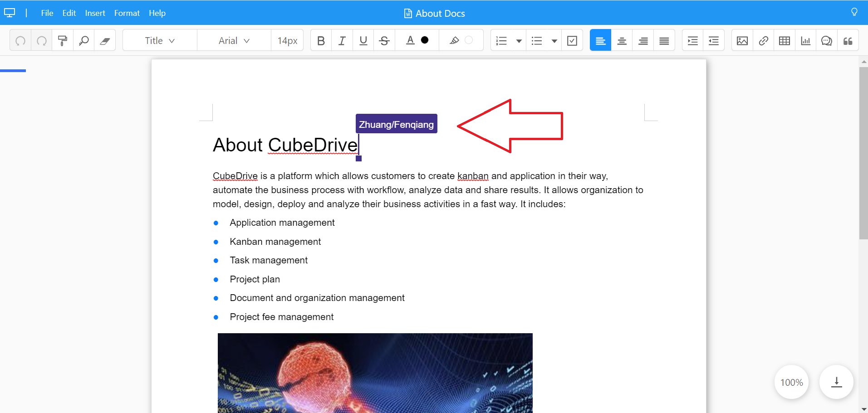Click the 100% zoom button
Image resolution: width=868 pixels, height=413 pixels.
pos(791,382)
